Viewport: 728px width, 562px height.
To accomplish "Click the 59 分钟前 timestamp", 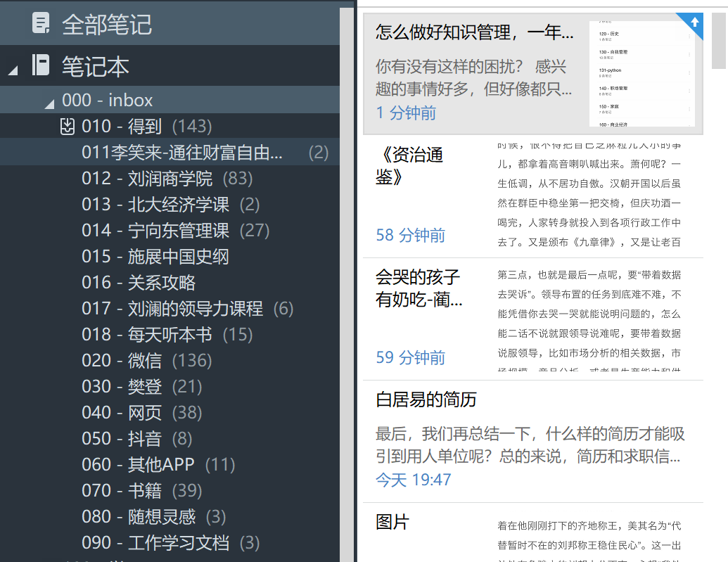I will 411,357.
